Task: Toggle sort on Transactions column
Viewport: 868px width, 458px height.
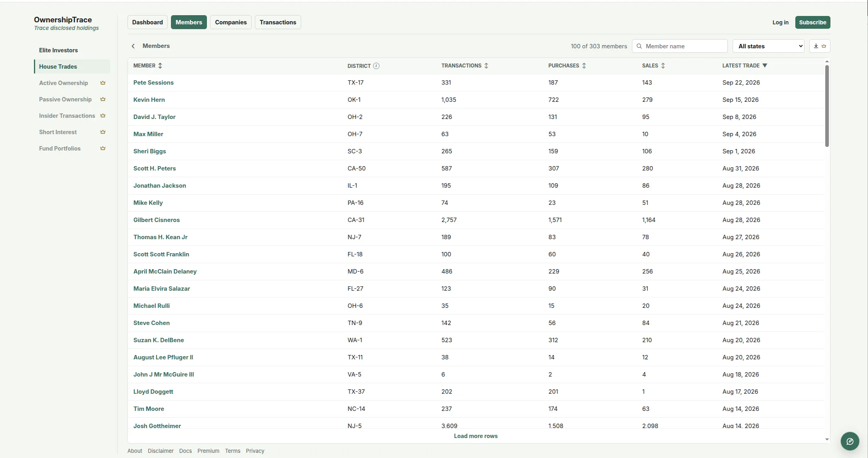Action: pyautogui.click(x=486, y=65)
